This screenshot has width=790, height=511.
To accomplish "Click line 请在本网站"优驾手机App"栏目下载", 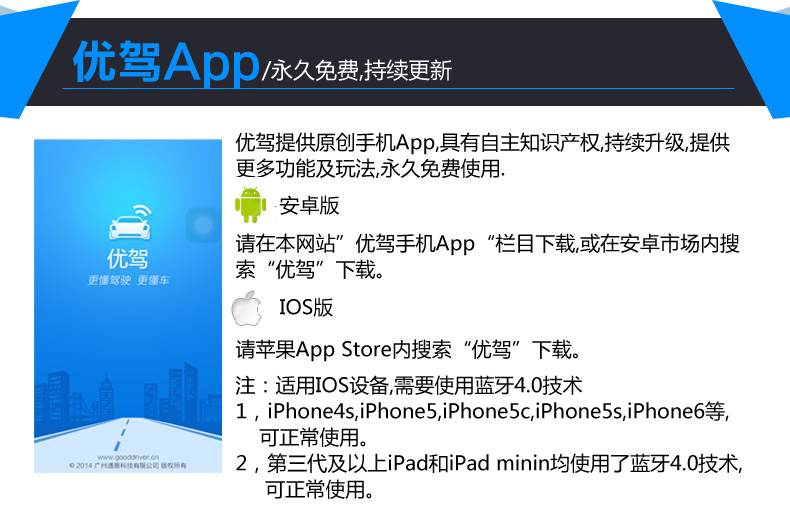I will point(487,244).
